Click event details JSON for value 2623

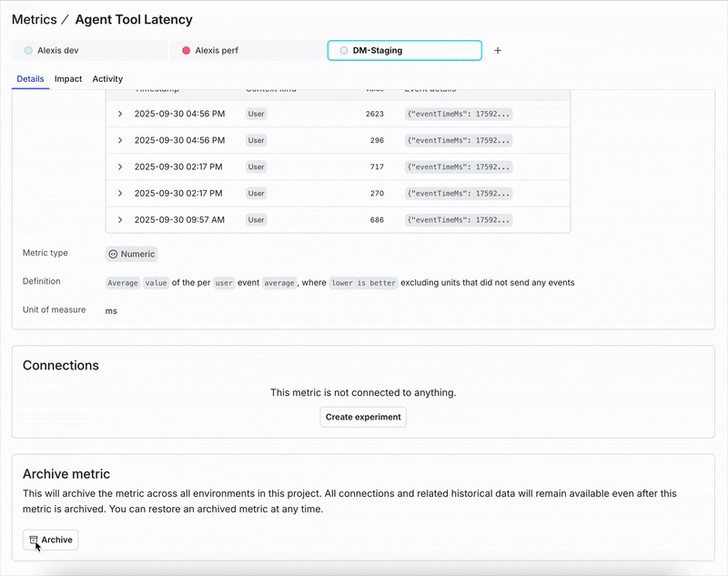[459, 114]
